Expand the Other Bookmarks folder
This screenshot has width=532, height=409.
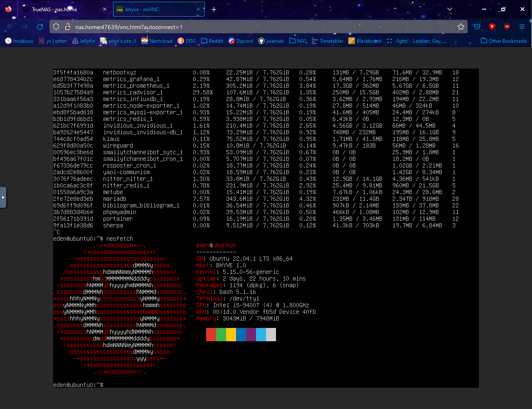click(x=504, y=41)
